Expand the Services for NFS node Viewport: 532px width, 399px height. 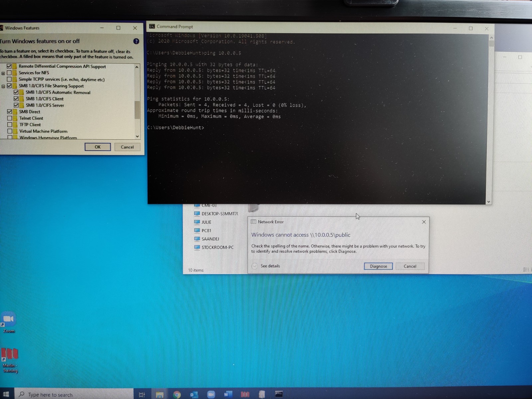[x=3, y=73]
